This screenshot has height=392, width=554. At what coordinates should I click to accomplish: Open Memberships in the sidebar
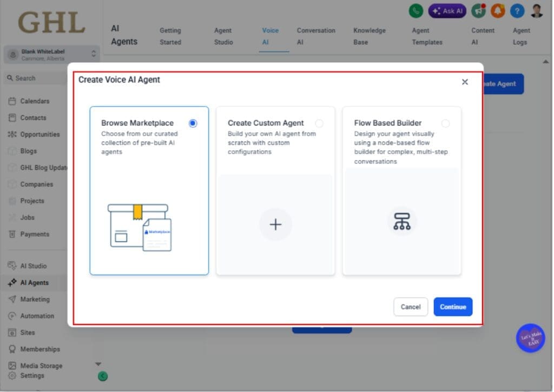(x=40, y=349)
